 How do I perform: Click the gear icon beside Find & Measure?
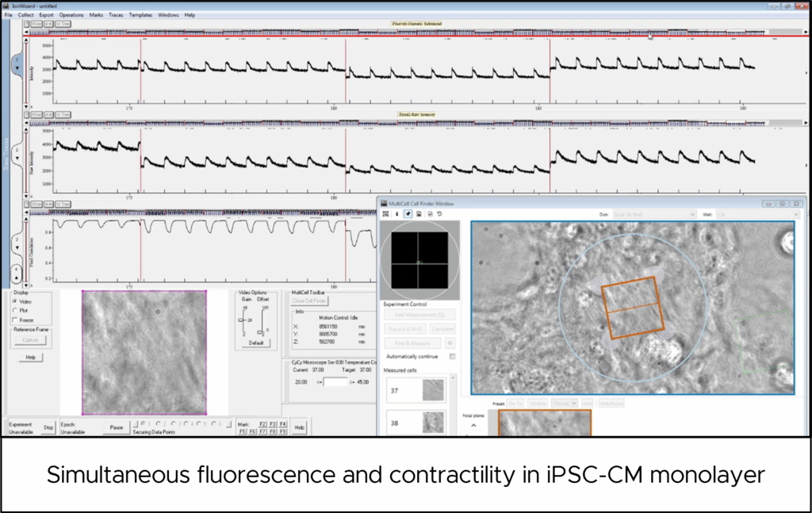(450, 343)
